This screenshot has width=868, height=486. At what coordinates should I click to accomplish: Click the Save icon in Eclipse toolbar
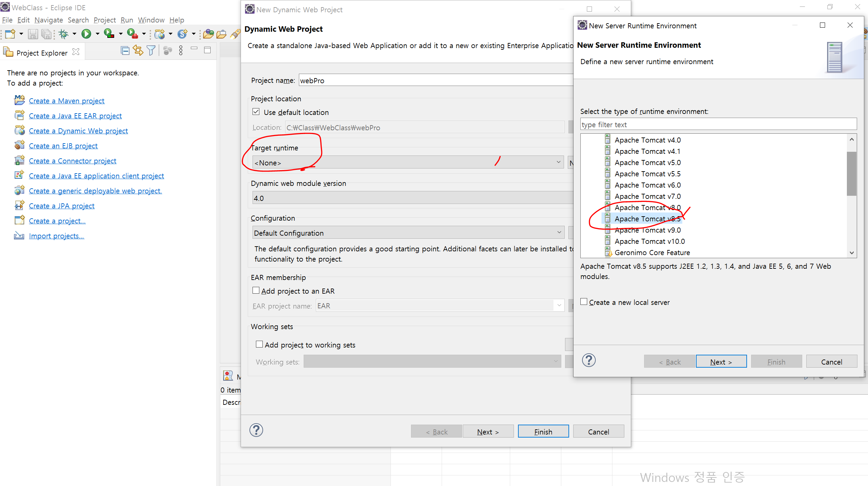tap(33, 34)
